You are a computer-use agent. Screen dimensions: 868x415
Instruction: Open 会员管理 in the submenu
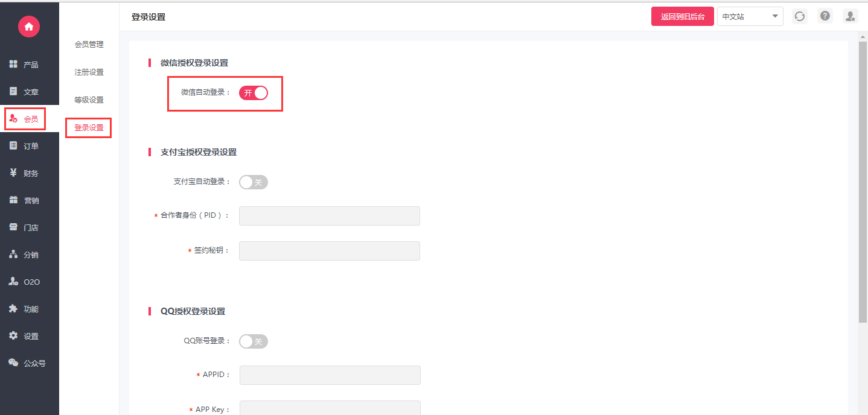coord(89,45)
